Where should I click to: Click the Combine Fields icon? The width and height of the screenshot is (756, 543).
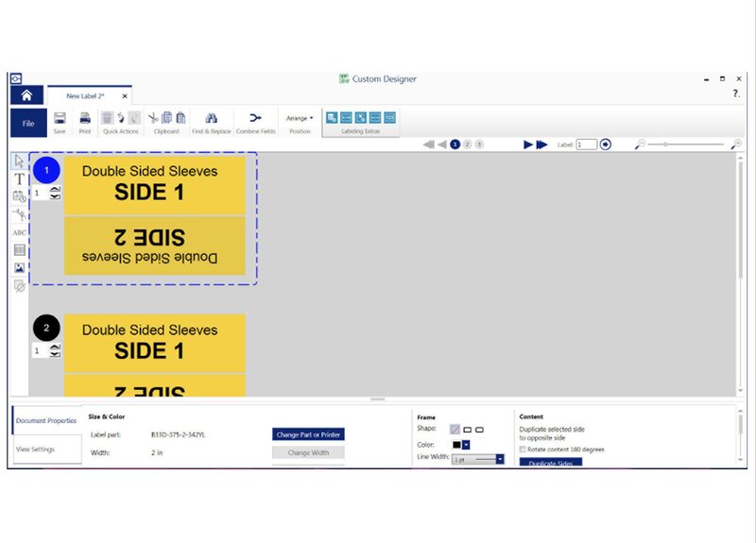[x=255, y=117]
